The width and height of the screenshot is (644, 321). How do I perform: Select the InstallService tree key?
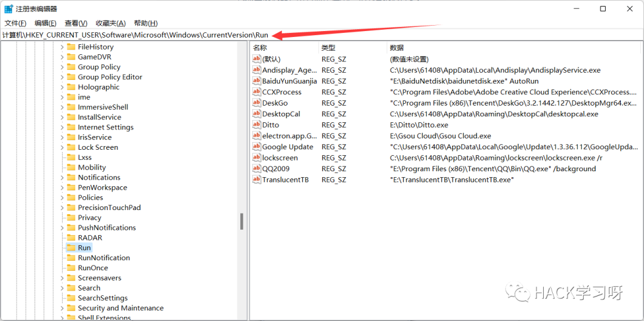[100, 117]
